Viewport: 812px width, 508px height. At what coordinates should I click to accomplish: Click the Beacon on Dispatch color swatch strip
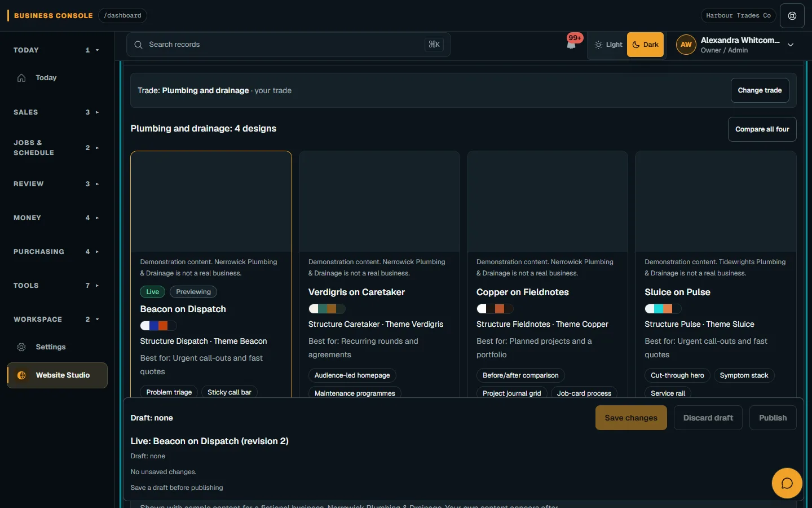pyautogui.click(x=158, y=326)
